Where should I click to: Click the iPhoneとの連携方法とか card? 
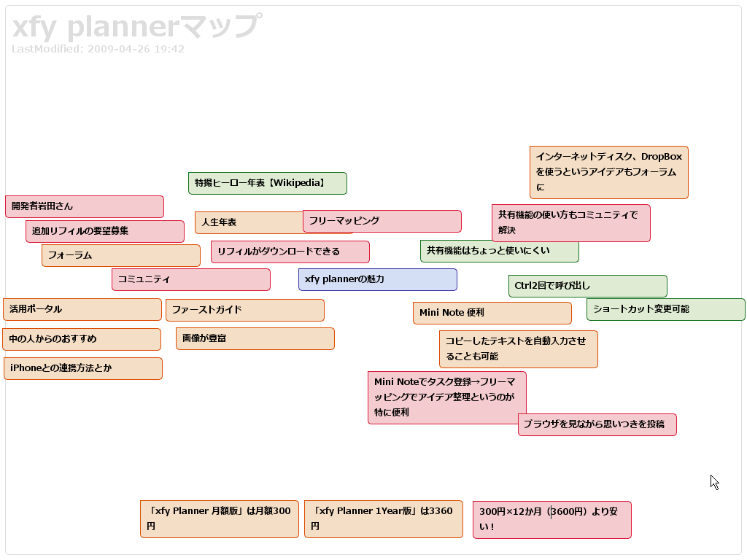pyautogui.click(x=83, y=368)
